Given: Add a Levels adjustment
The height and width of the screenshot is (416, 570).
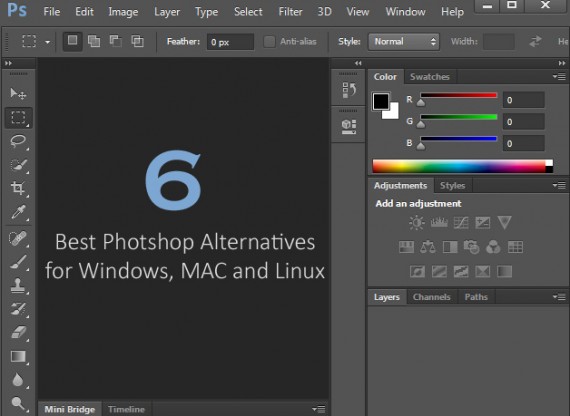Looking at the screenshot, I should coord(439,223).
